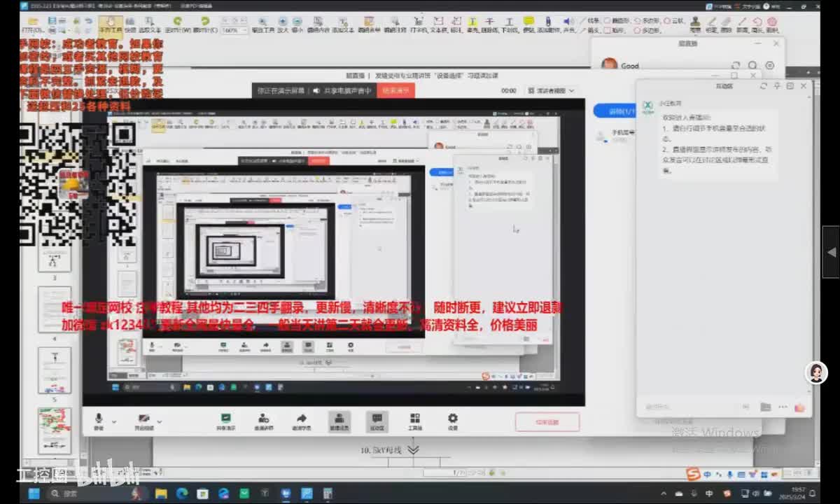Click page 5 thumbnail in PDF sidebar
The width and height of the screenshot is (840, 504).
coord(55,370)
